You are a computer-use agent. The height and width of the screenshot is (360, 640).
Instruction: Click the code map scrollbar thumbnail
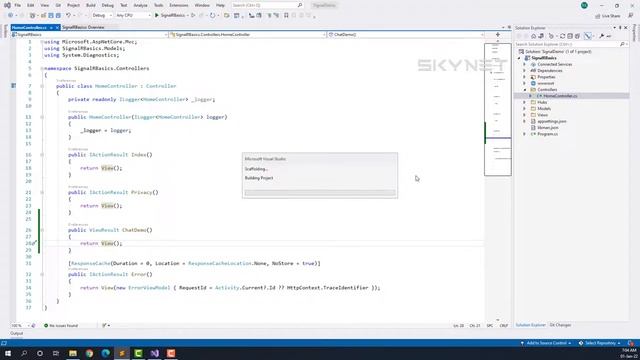pyautogui.click(x=498, y=109)
